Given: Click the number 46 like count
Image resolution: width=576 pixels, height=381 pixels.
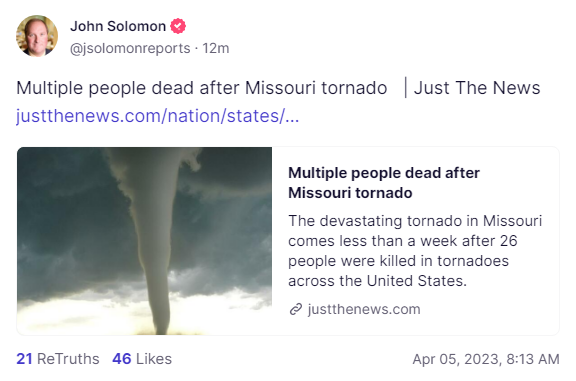Looking at the screenshot, I should 122,359.
